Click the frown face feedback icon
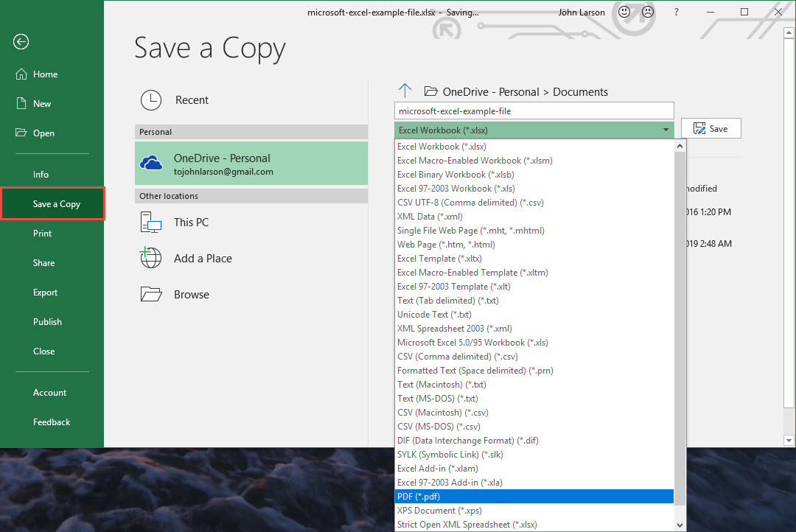The image size is (796, 532). [647, 13]
